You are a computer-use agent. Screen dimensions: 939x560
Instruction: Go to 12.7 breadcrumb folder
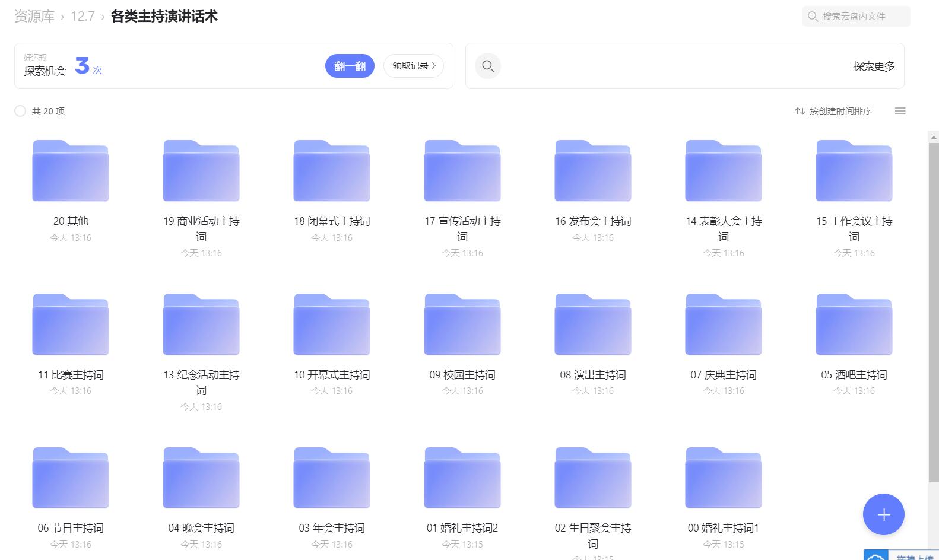(83, 17)
